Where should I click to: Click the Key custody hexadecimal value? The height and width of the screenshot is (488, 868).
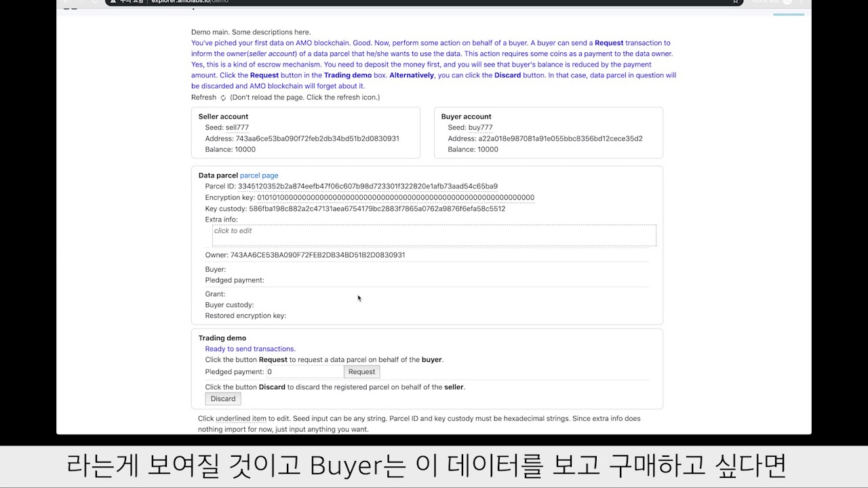point(377,209)
